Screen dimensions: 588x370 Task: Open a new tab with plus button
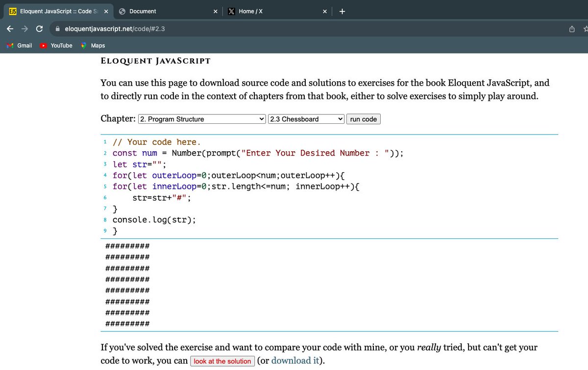click(342, 11)
